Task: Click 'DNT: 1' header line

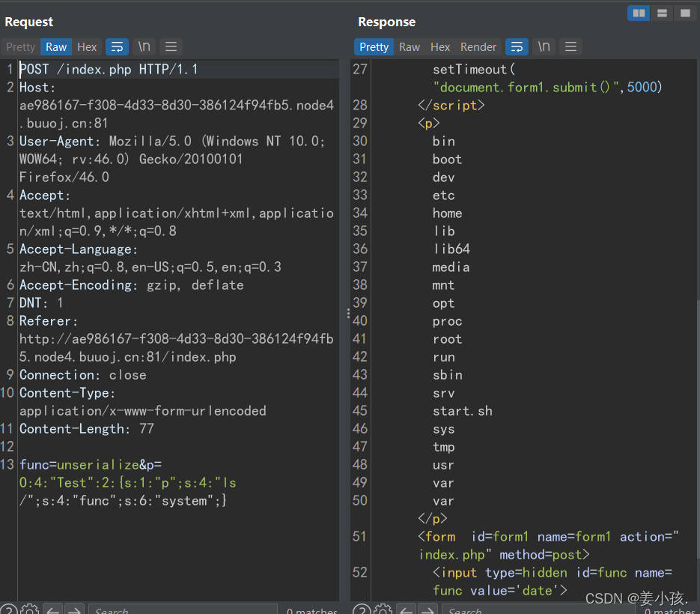Action: pos(41,303)
